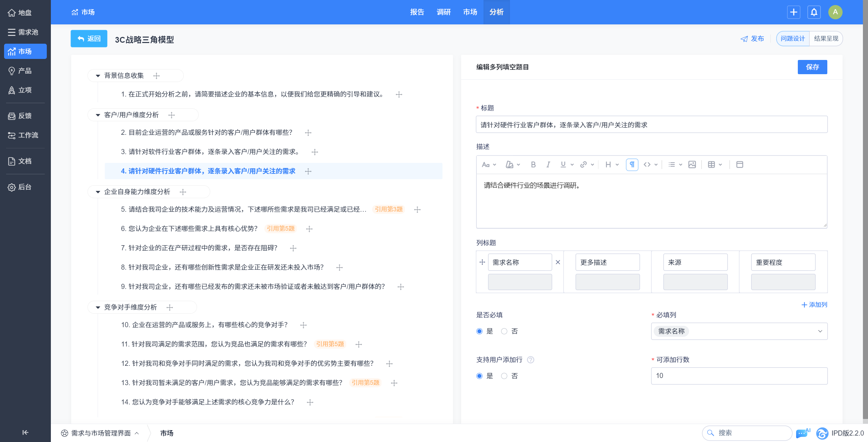Switch to 调研 tab

[x=443, y=12]
